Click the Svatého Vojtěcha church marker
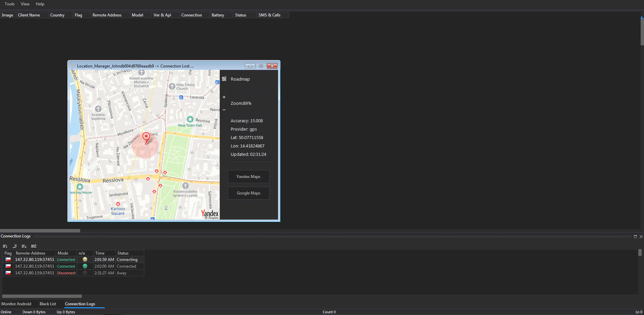Screen dimensions: 644x315 coord(98,109)
